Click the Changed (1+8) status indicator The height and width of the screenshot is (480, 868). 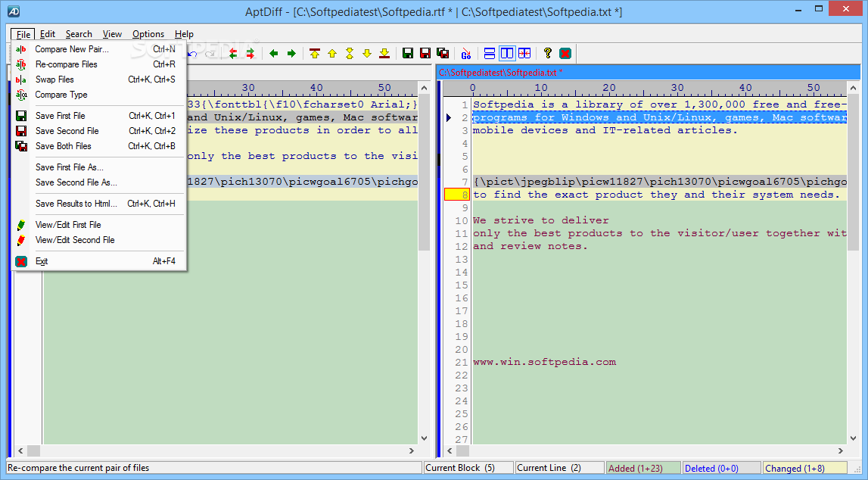click(x=805, y=469)
